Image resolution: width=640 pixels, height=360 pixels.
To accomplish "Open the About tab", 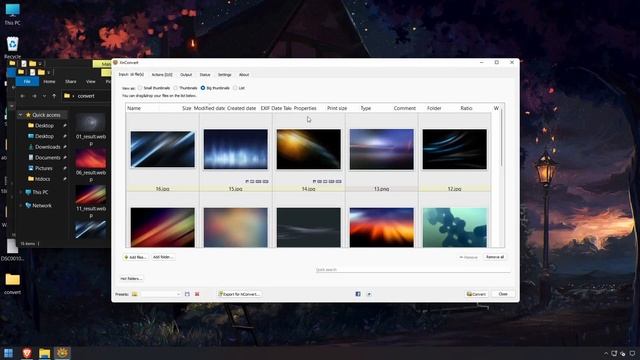I will [x=244, y=75].
